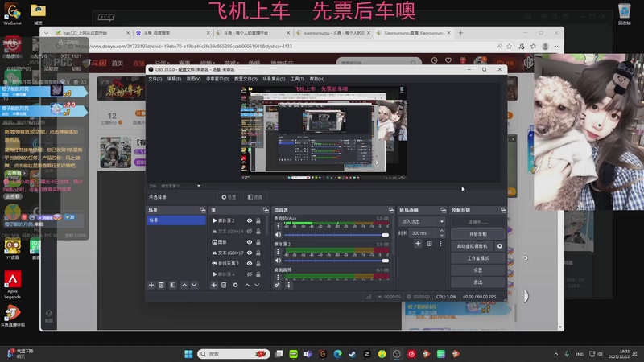Mute the 麦克风/Aux speaker icon
This screenshot has height=362, width=644.
[278, 235]
